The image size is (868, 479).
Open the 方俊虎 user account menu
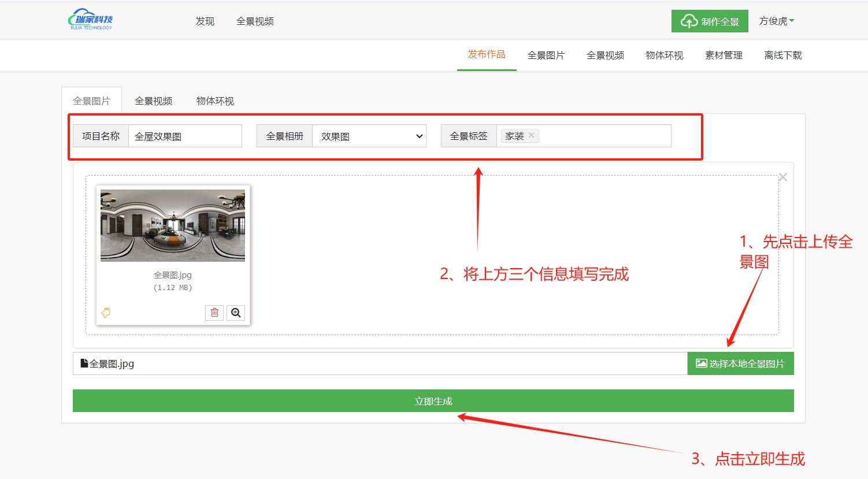coord(776,21)
